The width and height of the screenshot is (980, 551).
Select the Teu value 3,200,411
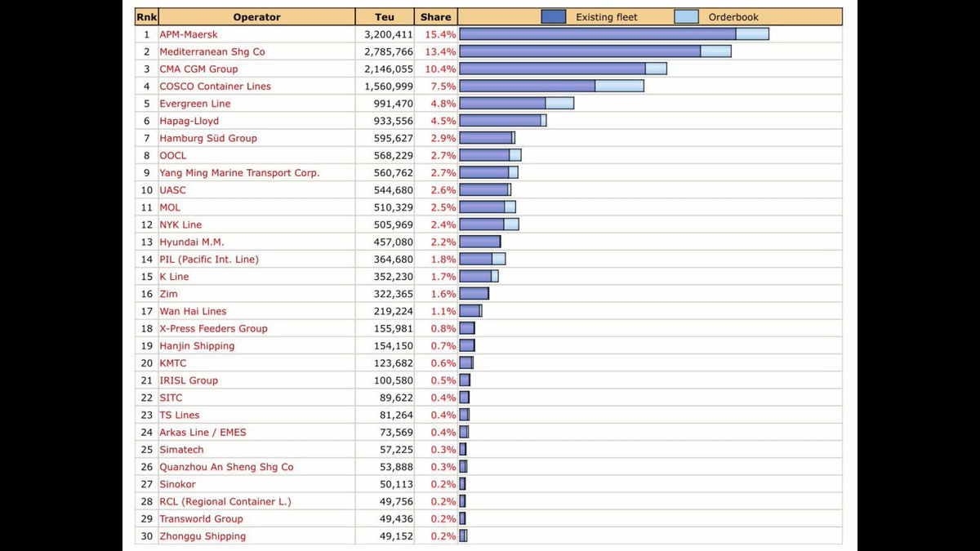coord(389,34)
